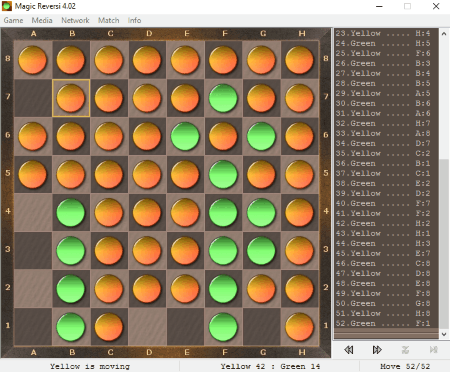This screenshot has height=372, width=450.
Task: Click the yellow disc at D4
Action: point(147,212)
